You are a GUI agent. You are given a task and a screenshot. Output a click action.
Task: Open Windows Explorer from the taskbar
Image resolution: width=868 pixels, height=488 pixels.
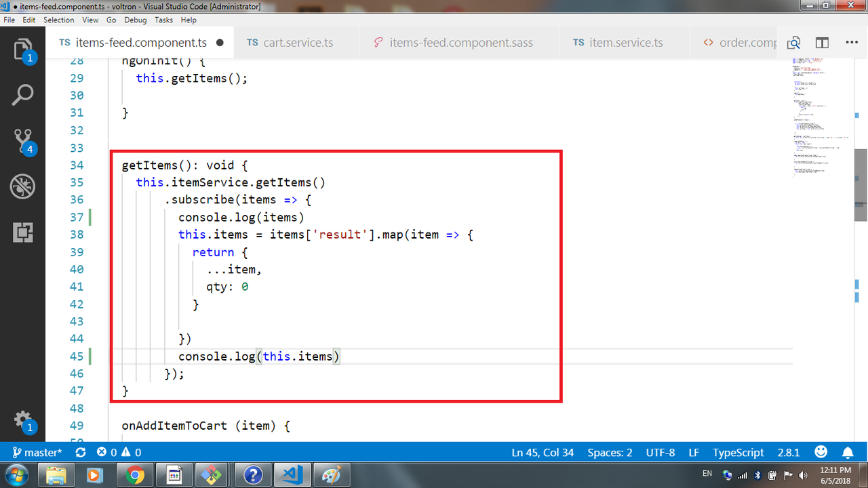click(x=56, y=475)
